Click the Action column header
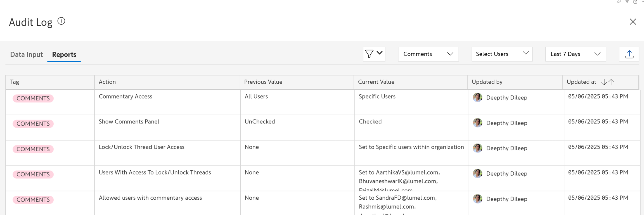 tap(107, 82)
